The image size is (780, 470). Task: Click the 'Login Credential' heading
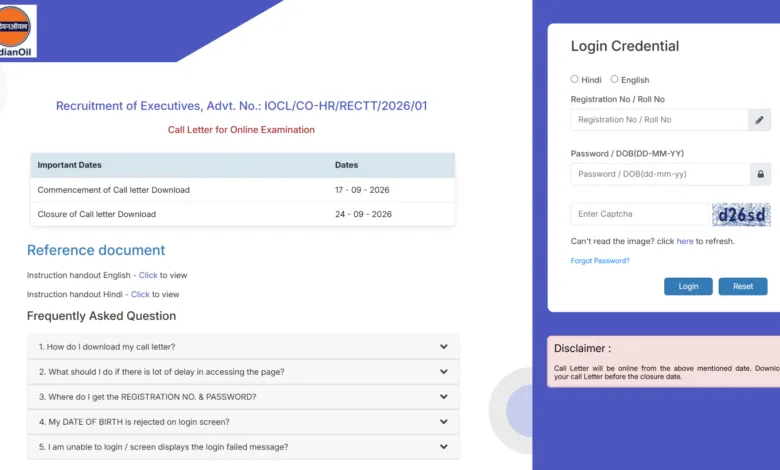625,46
